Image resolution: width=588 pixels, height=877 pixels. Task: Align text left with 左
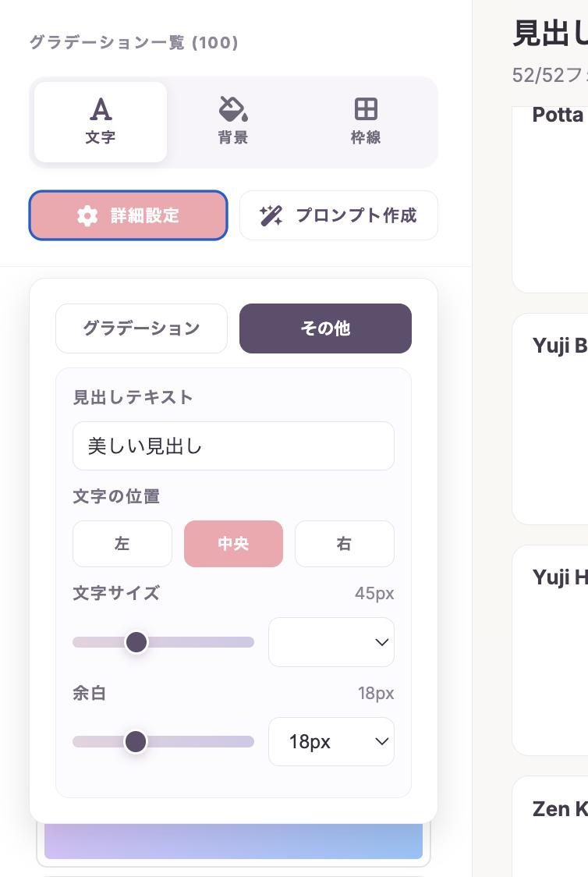click(122, 544)
